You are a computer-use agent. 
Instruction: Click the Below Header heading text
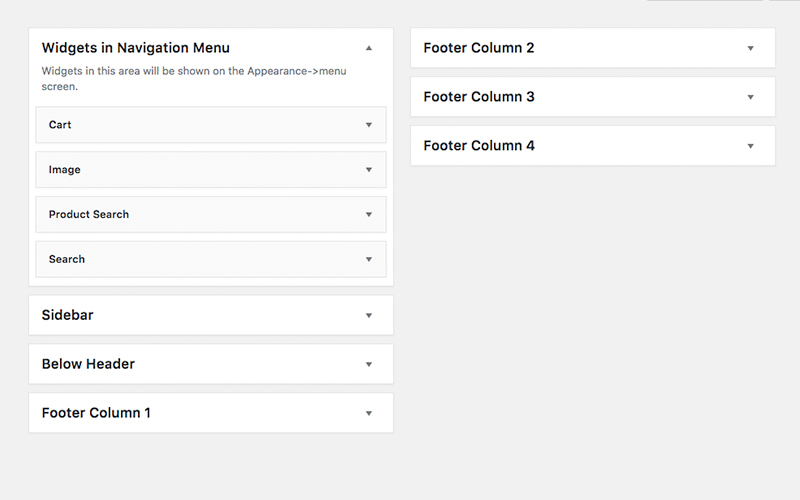click(x=88, y=364)
